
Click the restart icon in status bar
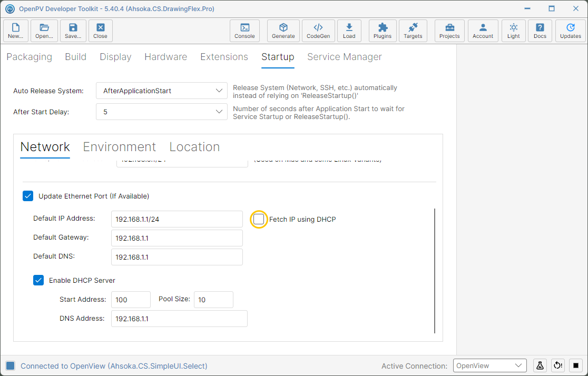point(558,365)
